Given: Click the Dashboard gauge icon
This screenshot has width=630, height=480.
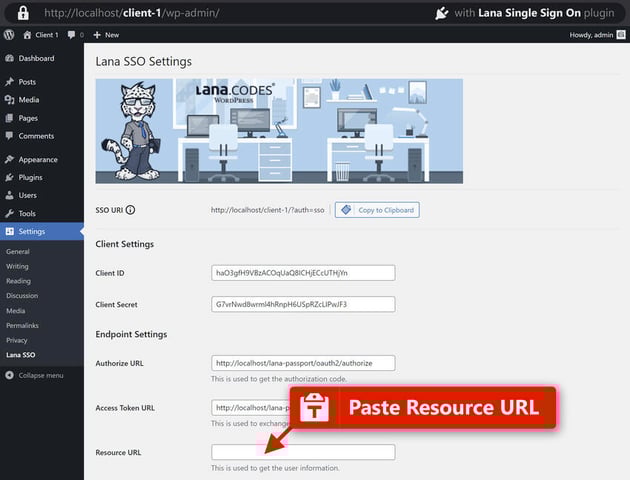Looking at the screenshot, I should [10, 58].
